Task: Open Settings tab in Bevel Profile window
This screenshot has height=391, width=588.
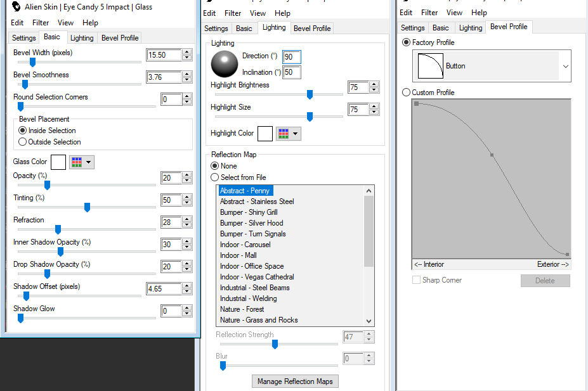Action: 412,28
